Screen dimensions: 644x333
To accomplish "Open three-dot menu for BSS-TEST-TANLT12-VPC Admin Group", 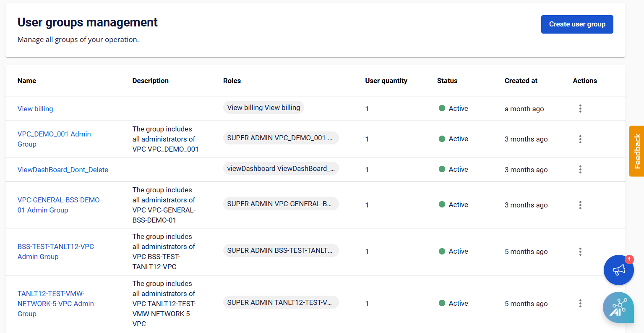I will tap(580, 252).
